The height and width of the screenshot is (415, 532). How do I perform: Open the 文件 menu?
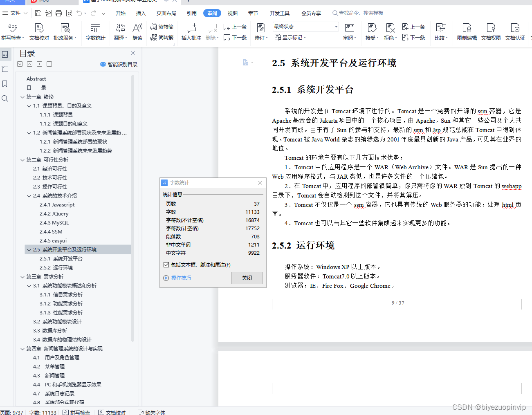click(x=15, y=13)
